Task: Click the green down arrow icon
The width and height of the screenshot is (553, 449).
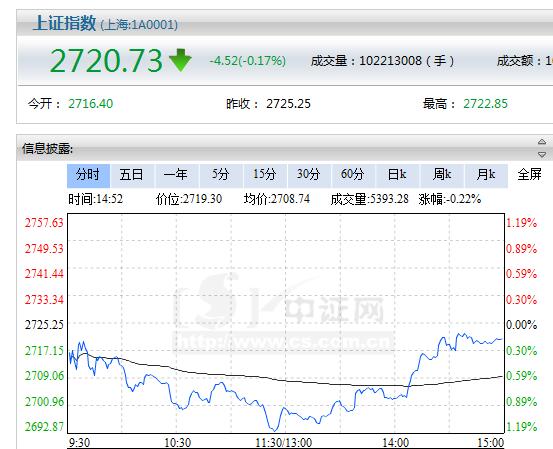Action: coord(180,60)
